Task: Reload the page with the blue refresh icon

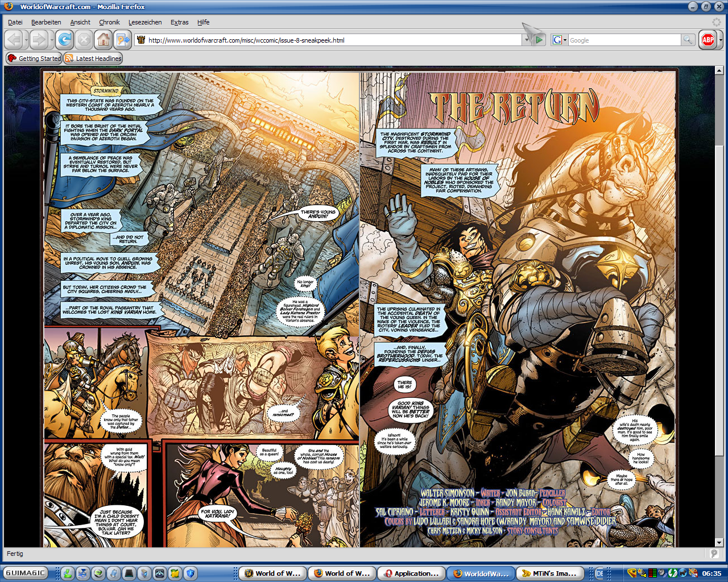Action: point(65,39)
